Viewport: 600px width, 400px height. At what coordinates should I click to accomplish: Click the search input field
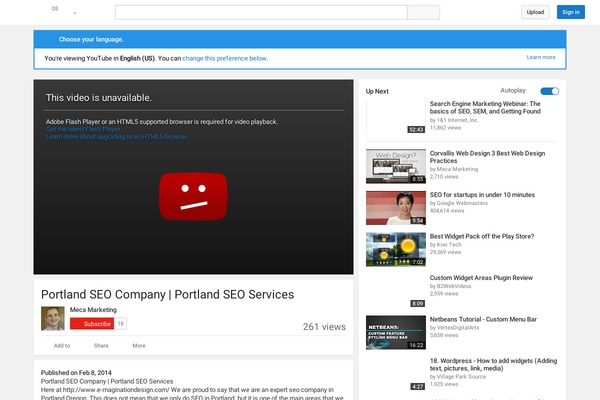pyautogui.click(x=261, y=12)
